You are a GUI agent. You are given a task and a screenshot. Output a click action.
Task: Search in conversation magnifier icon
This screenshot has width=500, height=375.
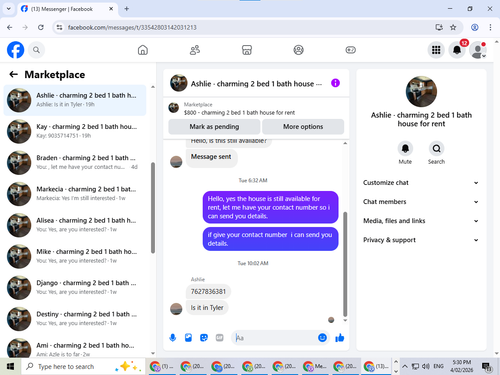[436, 148]
